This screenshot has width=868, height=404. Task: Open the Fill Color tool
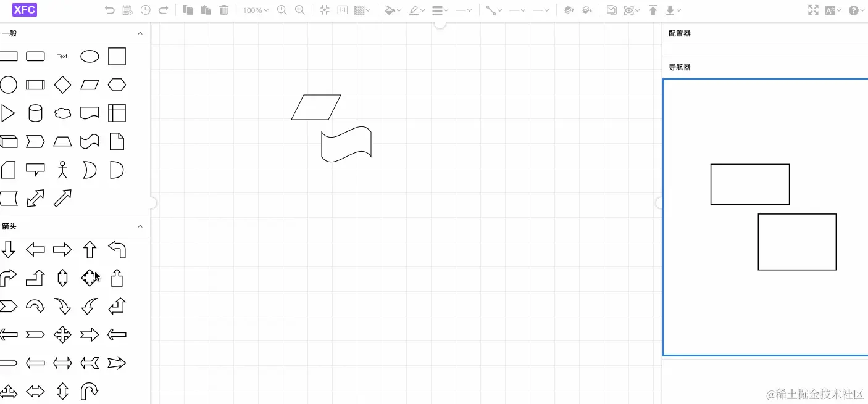(390, 10)
